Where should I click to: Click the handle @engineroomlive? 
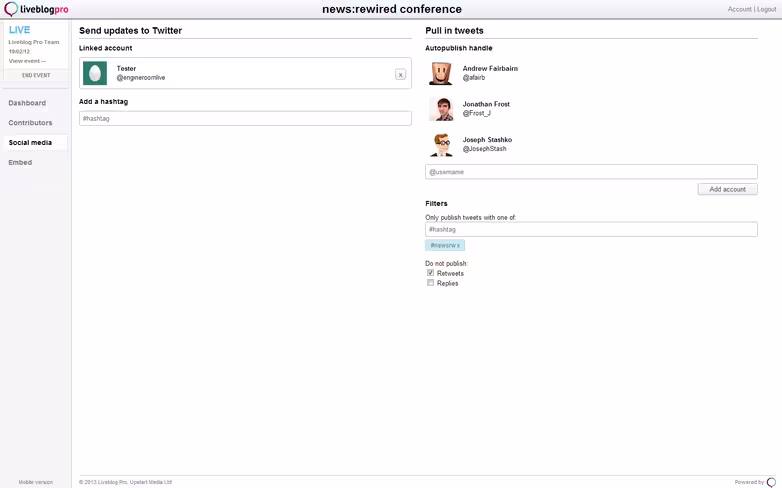click(141, 78)
